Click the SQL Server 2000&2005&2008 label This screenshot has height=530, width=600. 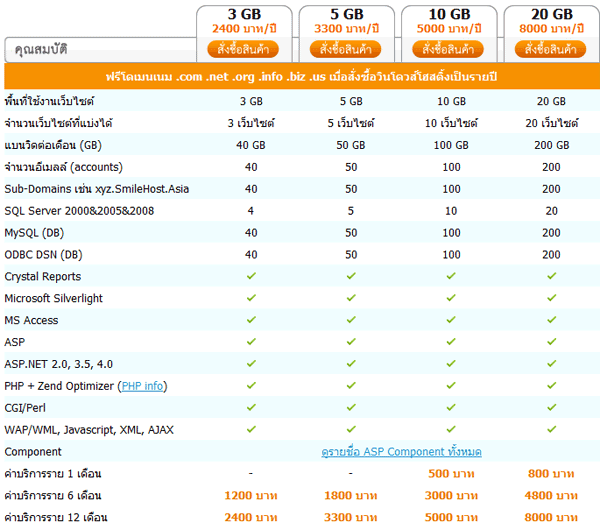coord(79,211)
